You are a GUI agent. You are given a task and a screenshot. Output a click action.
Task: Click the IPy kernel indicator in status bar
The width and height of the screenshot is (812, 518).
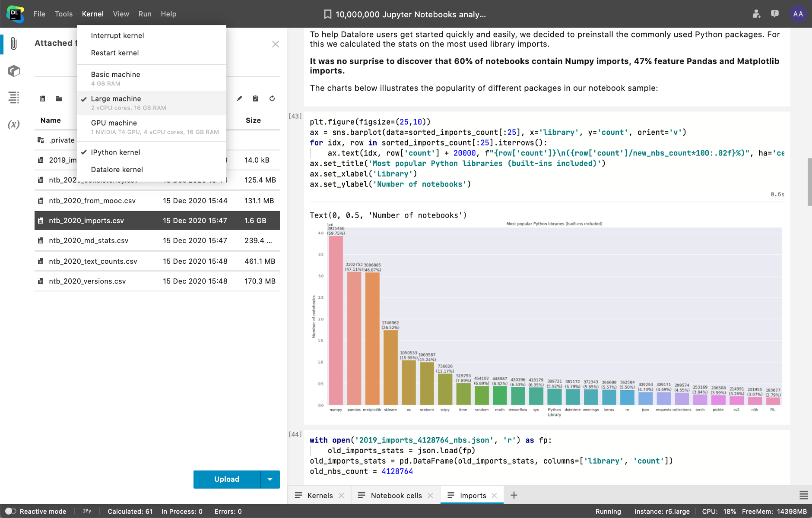[87, 511]
